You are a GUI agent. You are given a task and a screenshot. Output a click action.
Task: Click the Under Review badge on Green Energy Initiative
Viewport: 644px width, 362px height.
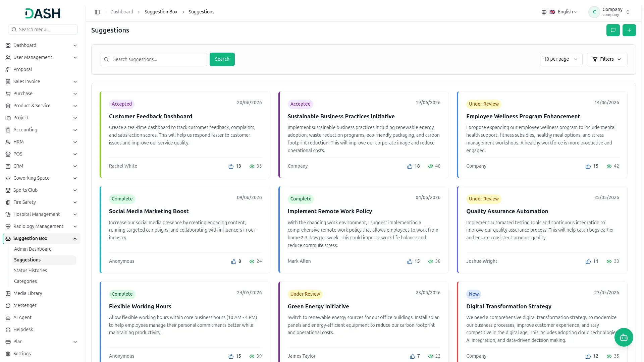click(305, 294)
